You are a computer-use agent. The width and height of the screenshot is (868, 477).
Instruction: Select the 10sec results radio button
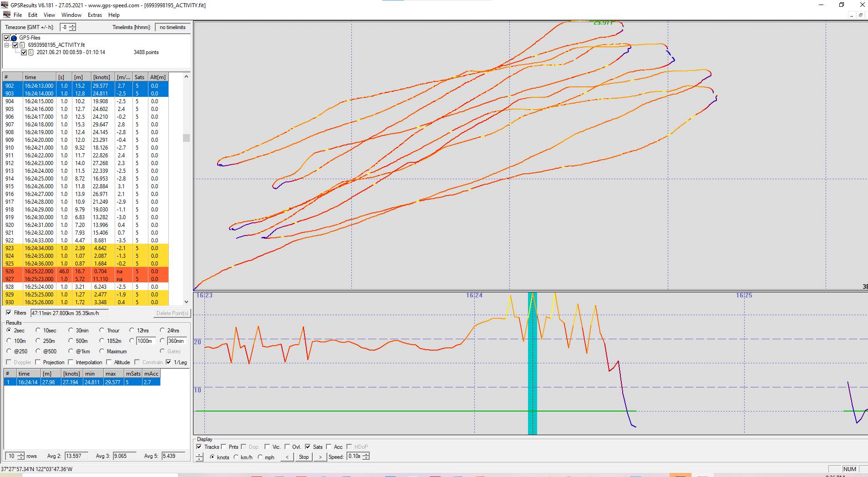click(38, 331)
